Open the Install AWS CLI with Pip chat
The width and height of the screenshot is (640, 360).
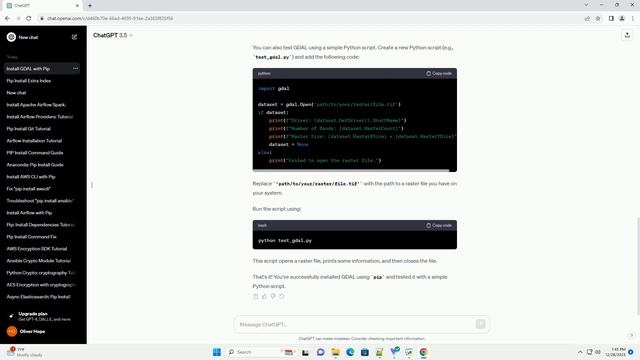pyautogui.click(x=42, y=177)
